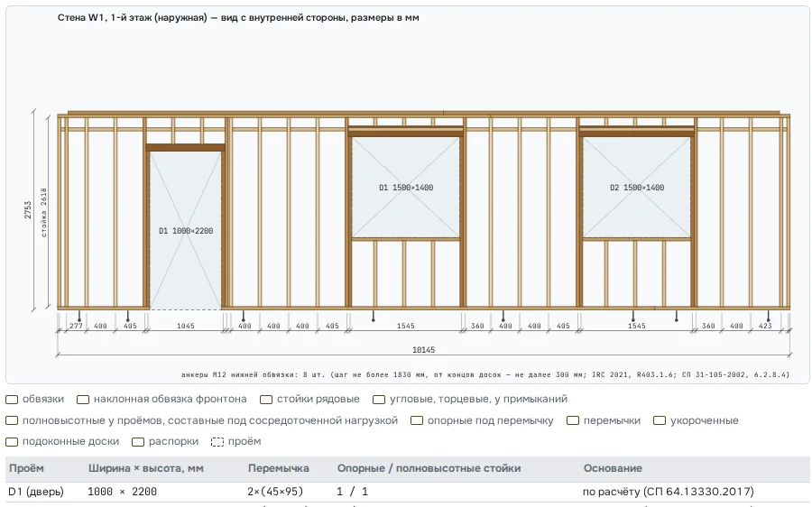Image resolution: width=812 pixels, height=507 pixels.
Task: Click the угловые, торцевые, у примыканий swatch
Action: [379, 400]
